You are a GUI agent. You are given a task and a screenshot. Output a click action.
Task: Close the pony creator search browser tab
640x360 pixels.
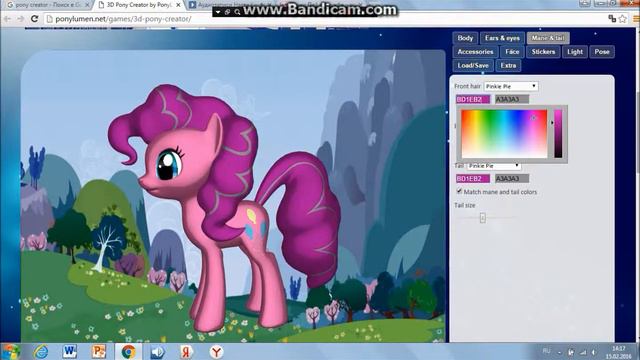point(87,5)
